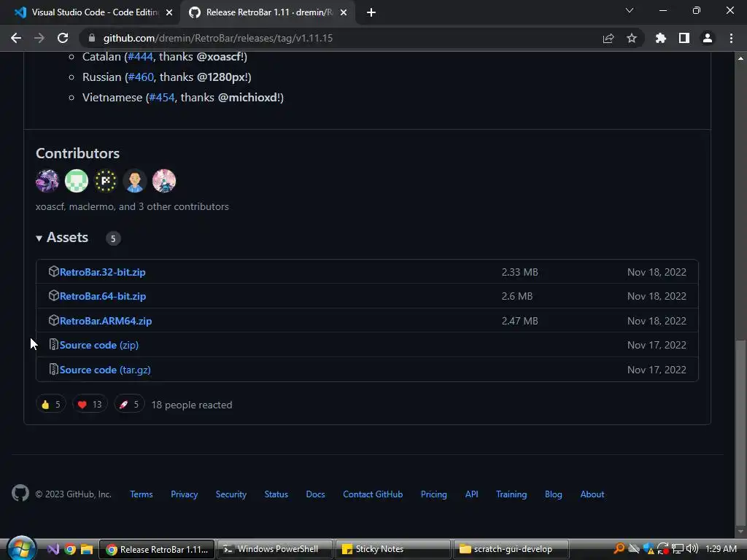Download RetroBar.ARM64.zip

pos(106,321)
